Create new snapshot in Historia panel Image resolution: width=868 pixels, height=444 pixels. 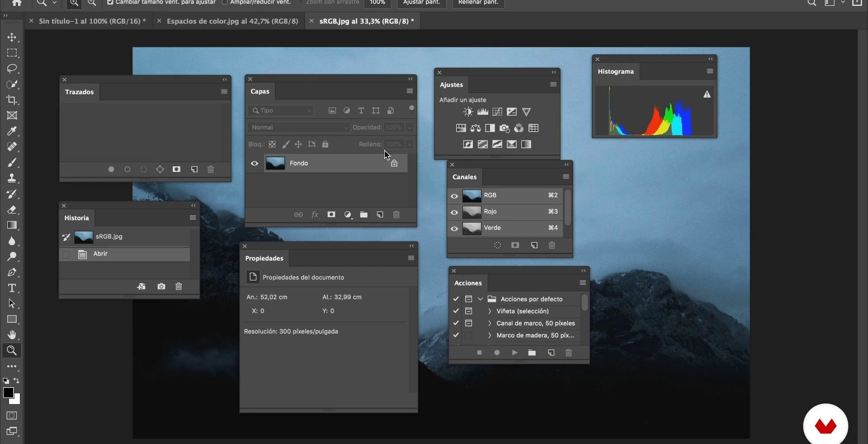pos(161,287)
